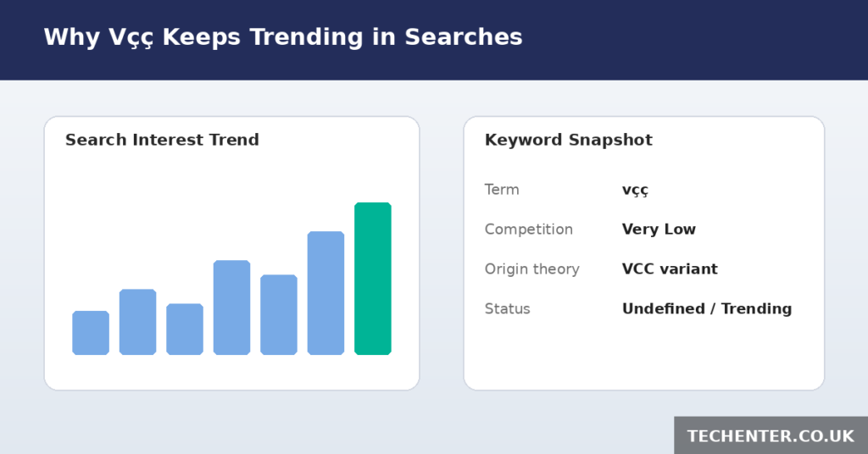Image resolution: width=868 pixels, height=454 pixels.
Task: Click the fifth blue bar in chart
Action: coord(279,314)
